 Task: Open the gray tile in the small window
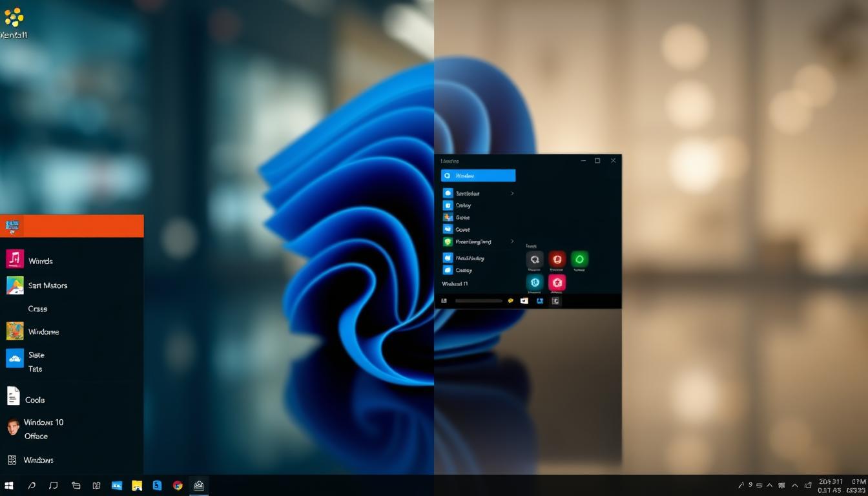pyautogui.click(x=535, y=260)
